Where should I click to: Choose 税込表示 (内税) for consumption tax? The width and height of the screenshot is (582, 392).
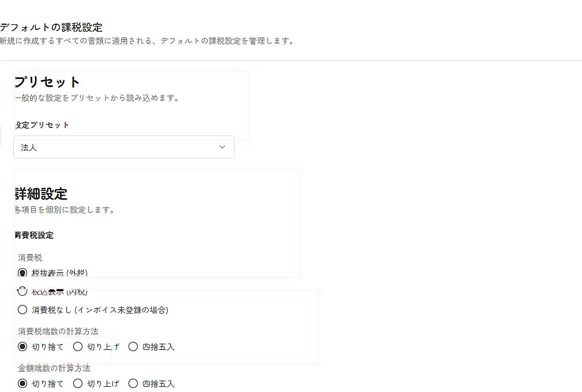click(22, 291)
